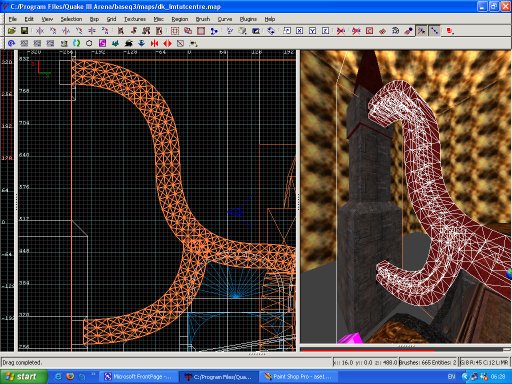Click the Free Rotate icon
The image size is (512, 384).
[271, 31]
